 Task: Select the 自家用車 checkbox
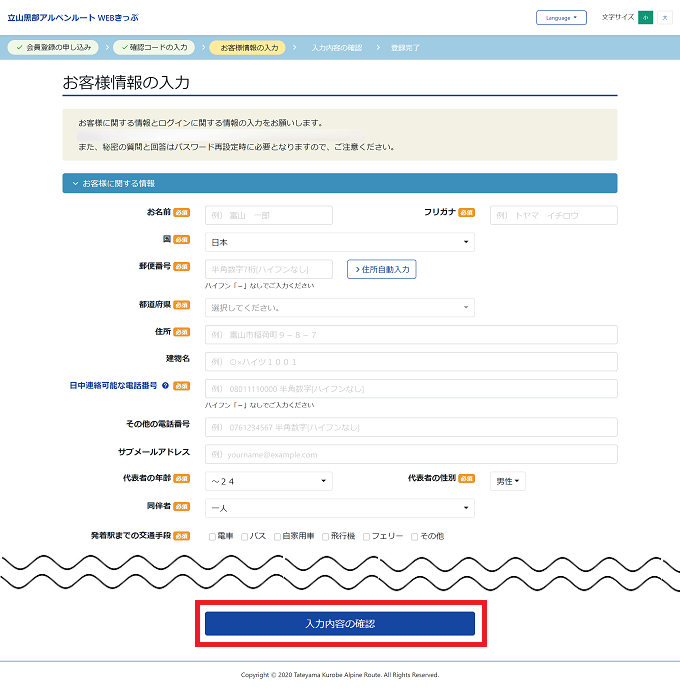point(278,536)
